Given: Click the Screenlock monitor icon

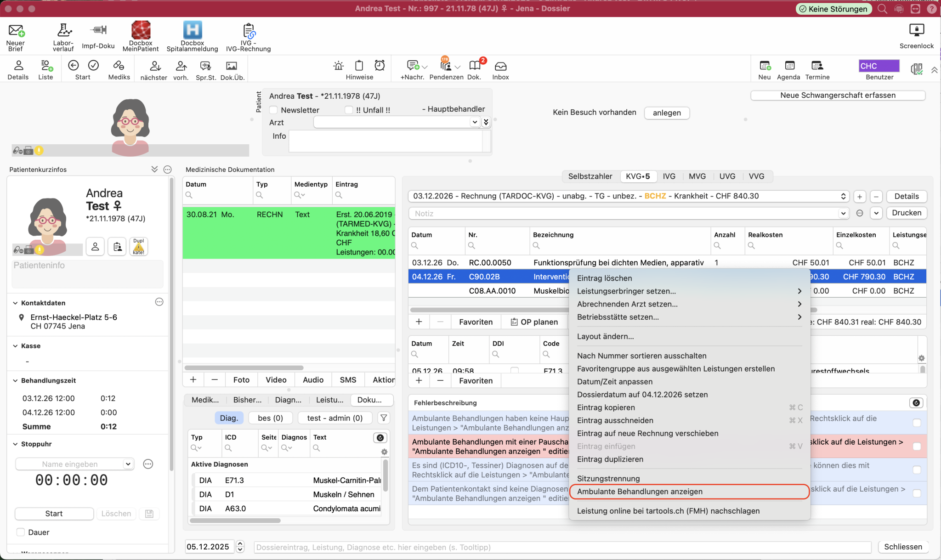Looking at the screenshot, I should (916, 30).
